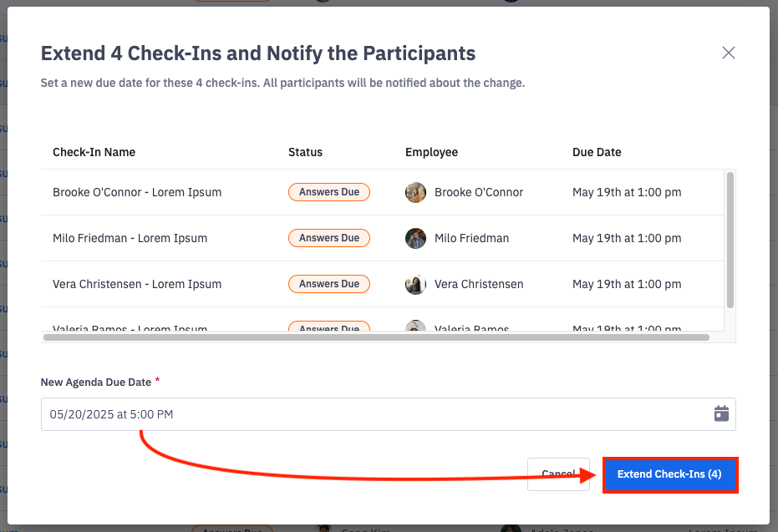This screenshot has height=532, width=778.
Task: Click the Employee column header
Action: [x=431, y=152]
